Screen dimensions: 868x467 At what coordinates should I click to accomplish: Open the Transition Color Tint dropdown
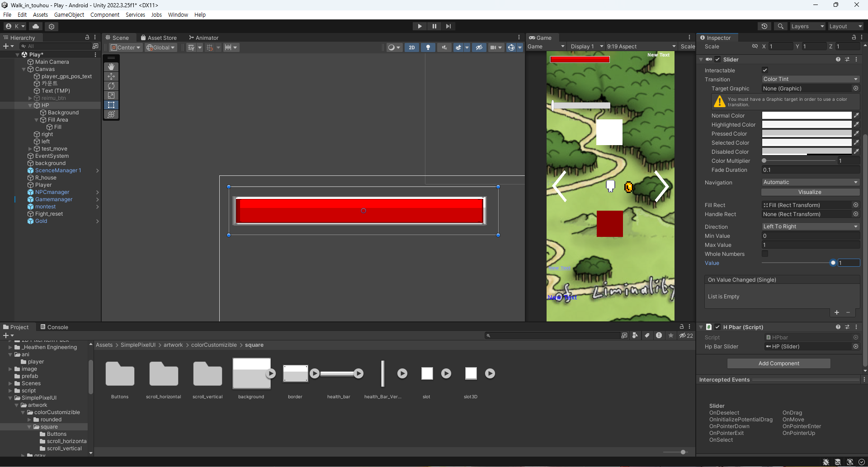click(811, 80)
